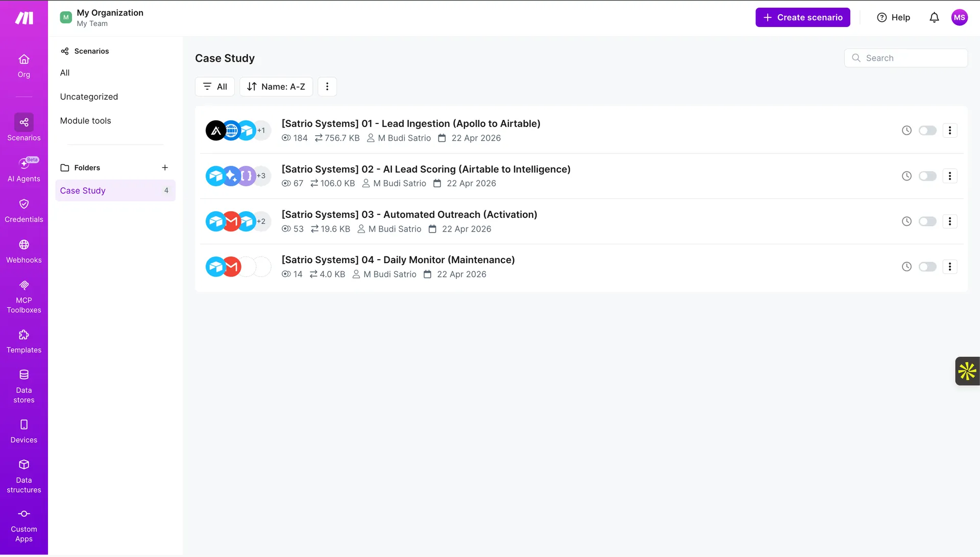This screenshot has height=557, width=980.
Task: Change the Name: A-Z sort order
Action: click(x=276, y=86)
